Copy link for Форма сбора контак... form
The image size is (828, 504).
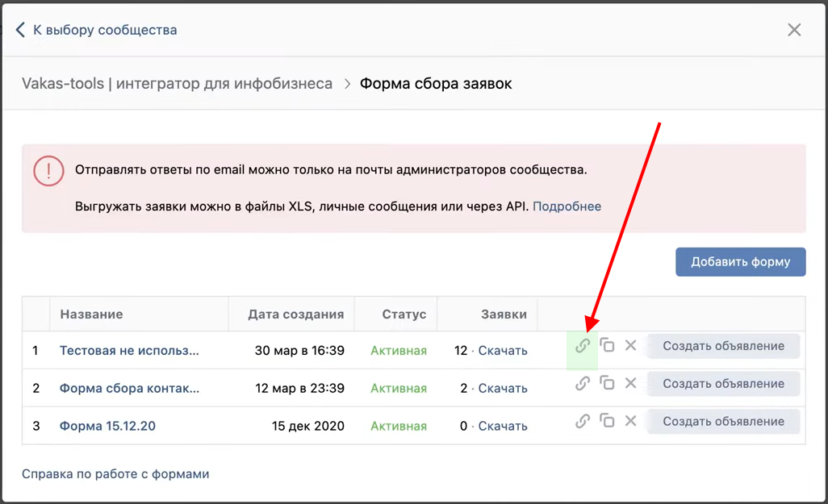coord(582,384)
